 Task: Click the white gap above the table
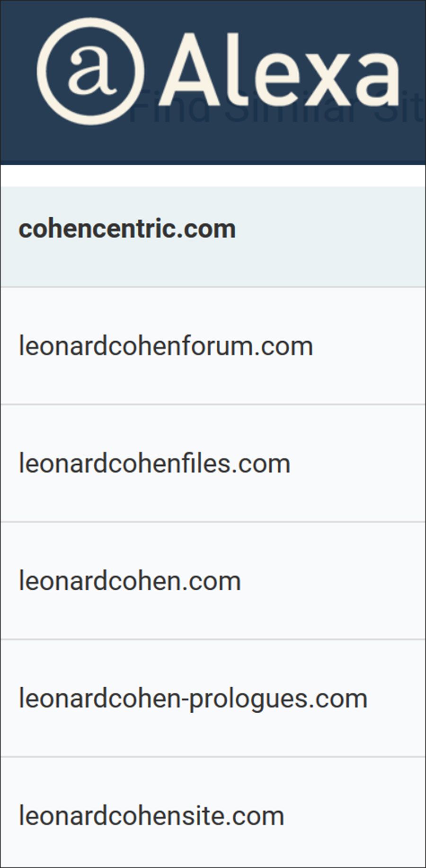point(213,176)
